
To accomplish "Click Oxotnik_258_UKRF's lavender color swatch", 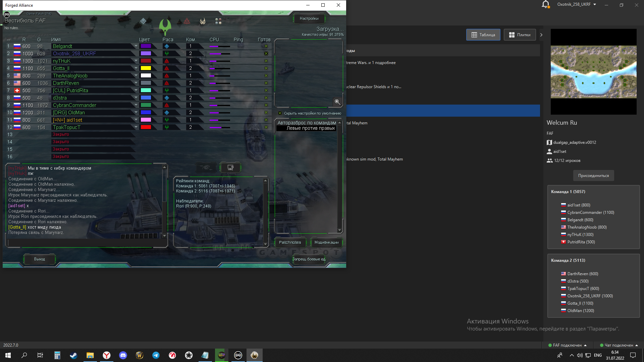I will (146, 54).
